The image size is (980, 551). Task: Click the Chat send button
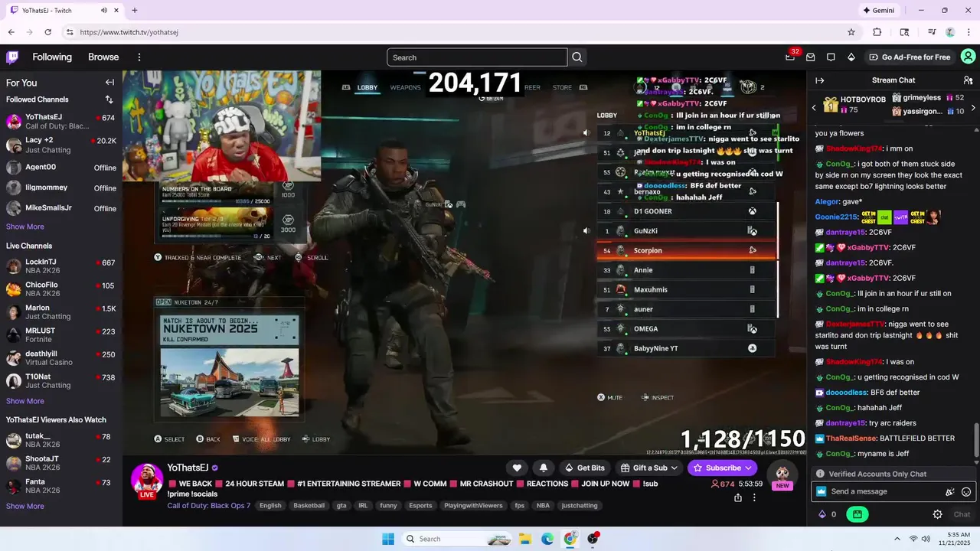pos(962,514)
